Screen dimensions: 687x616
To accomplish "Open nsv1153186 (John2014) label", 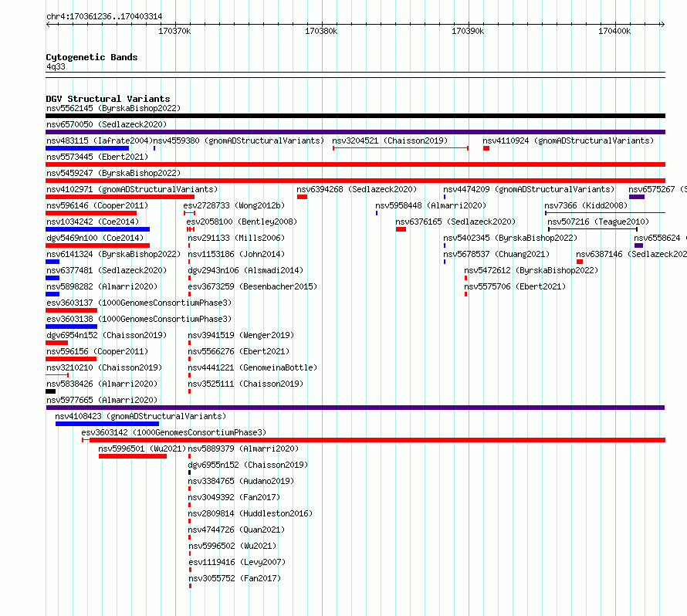I will tap(237, 254).
